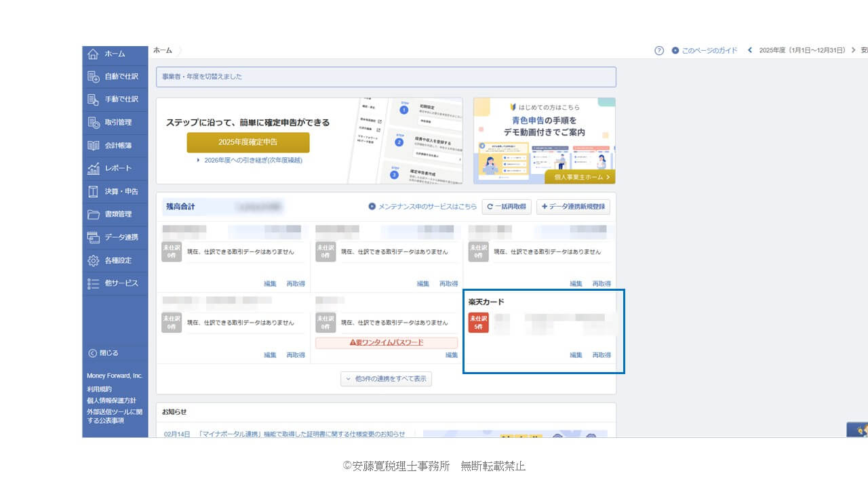The image size is (868, 488).
Task: Click the 要ワンタイムパスワード warning
Action: [x=387, y=342]
